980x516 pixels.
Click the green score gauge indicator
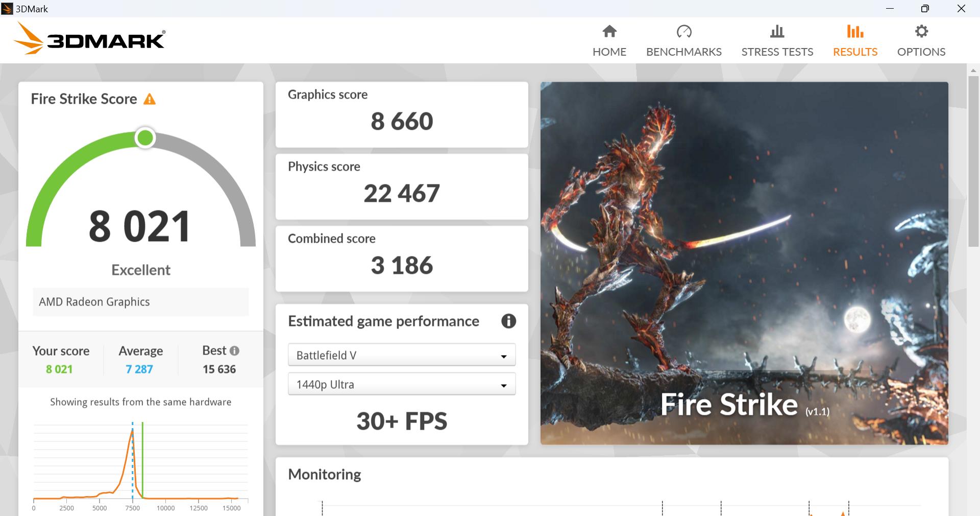144,137
